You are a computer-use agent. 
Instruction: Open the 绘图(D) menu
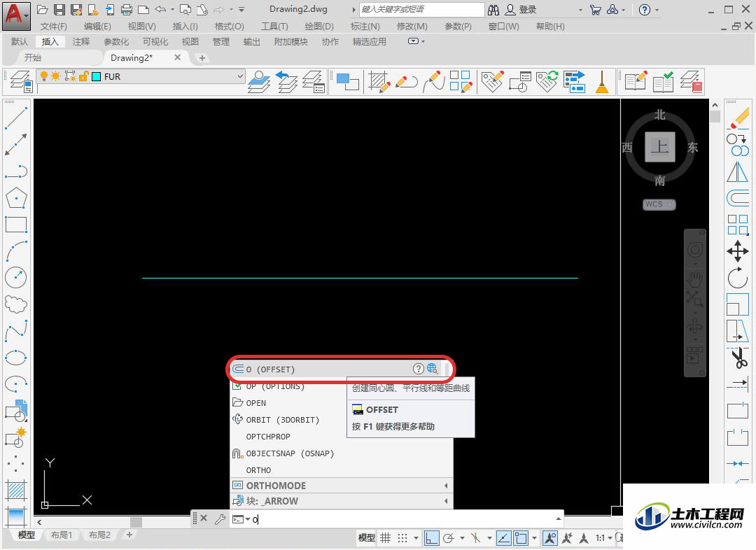coord(319,26)
